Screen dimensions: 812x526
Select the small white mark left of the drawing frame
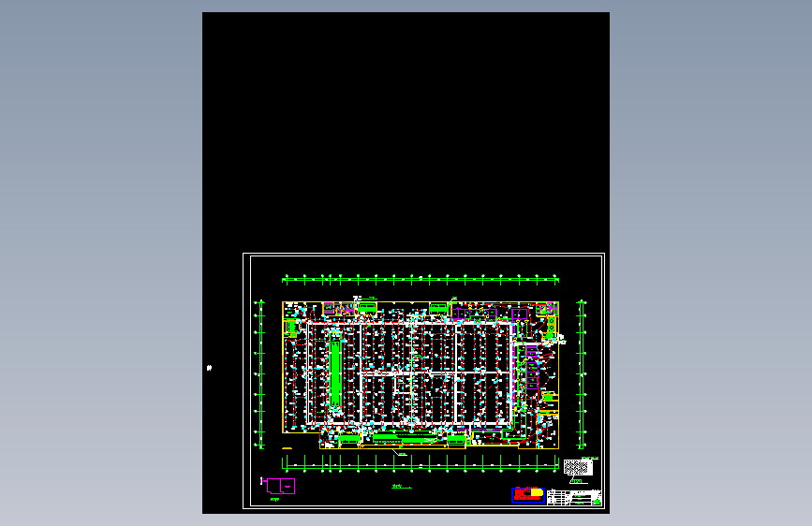coord(209,368)
